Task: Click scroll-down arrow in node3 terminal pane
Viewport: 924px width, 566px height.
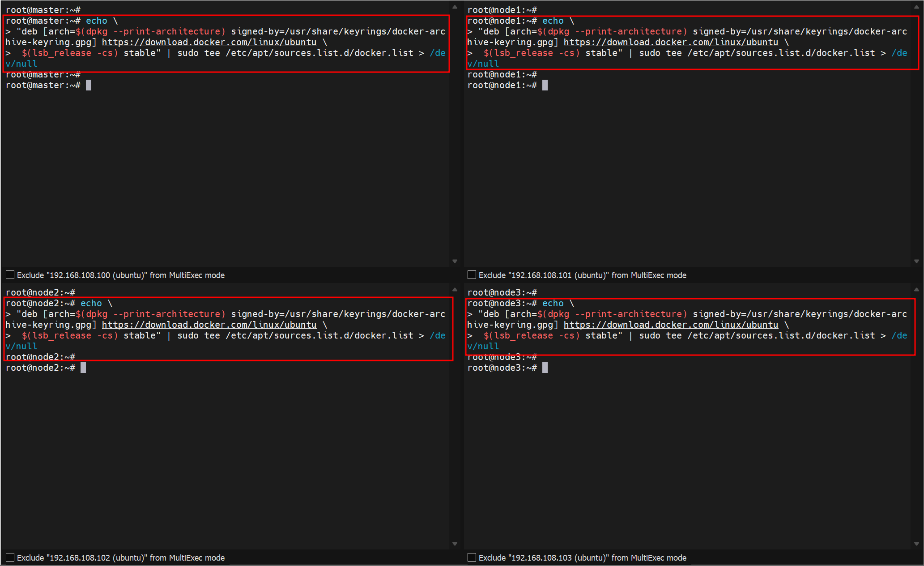Action: (916, 544)
